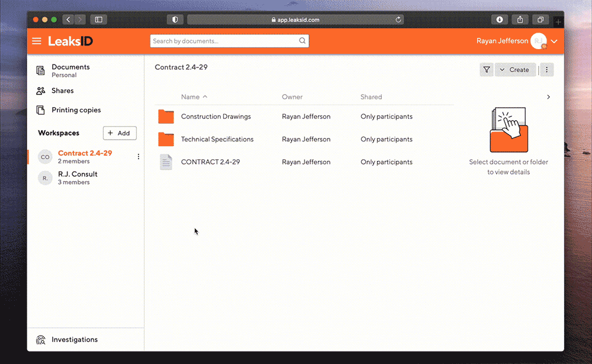The image size is (592, 364).
Task: Select Contract 2.4-29 workspace
Action: 85,157
